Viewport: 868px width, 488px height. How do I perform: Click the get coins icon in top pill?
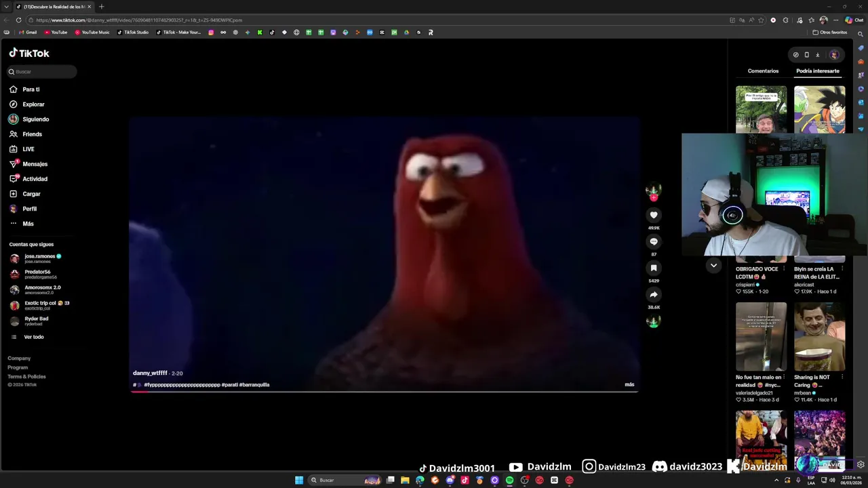click(795, 55)
